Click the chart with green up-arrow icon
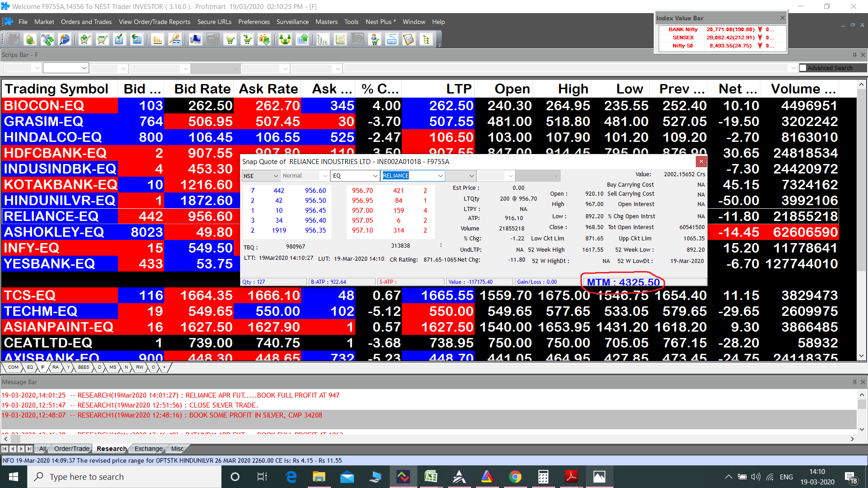868x488 pixels. point(302,40)
